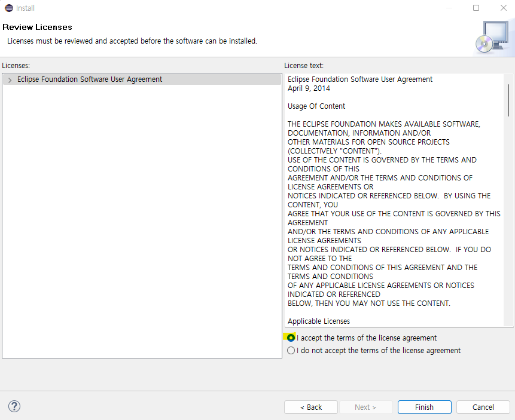
Task: Click the install CD monitor graphic
Action: click(493, 37)
